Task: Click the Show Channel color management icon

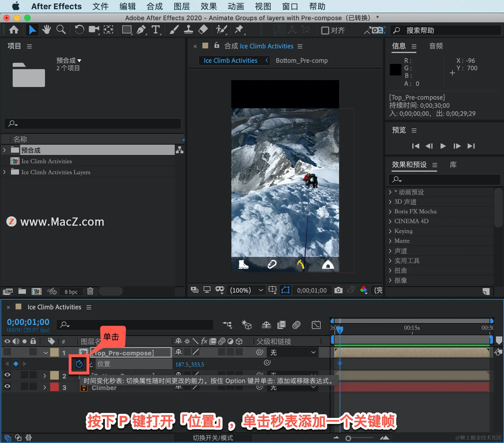Action: [364, 290]
